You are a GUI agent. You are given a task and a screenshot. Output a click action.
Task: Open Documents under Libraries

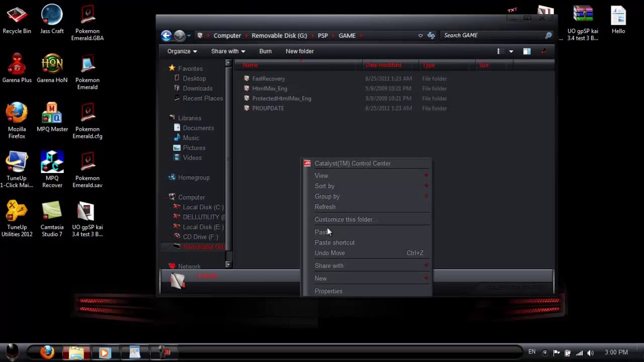tap(198, 128)
